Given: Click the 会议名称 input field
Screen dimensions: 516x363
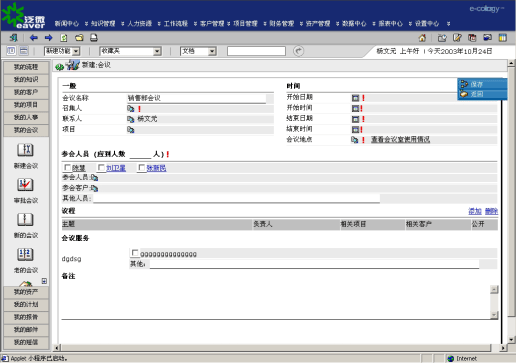Looking at the screenshot, I should pyautogui.click(x=196, y=98).
